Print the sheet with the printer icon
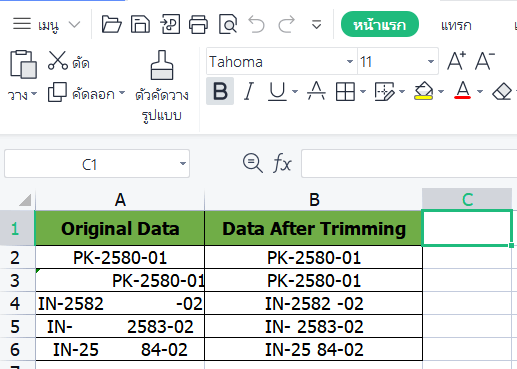517x369 pixels. click(x=199, y=24)
